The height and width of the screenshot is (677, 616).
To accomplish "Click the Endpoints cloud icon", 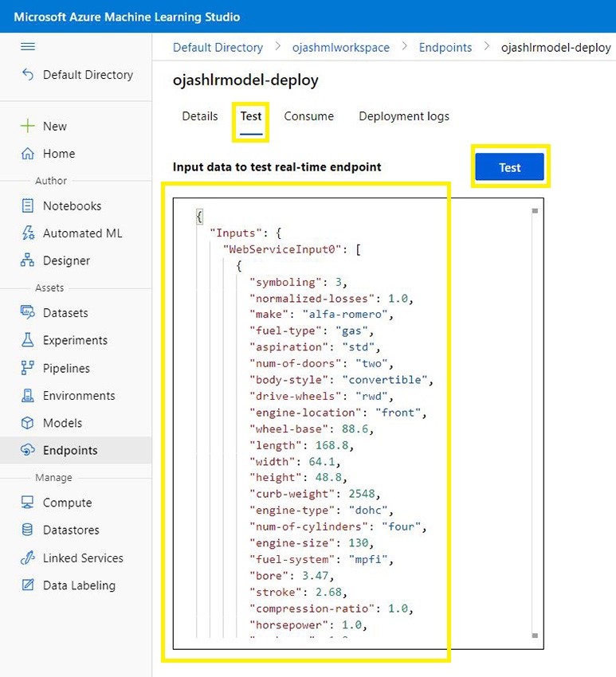I will [28, 450].
